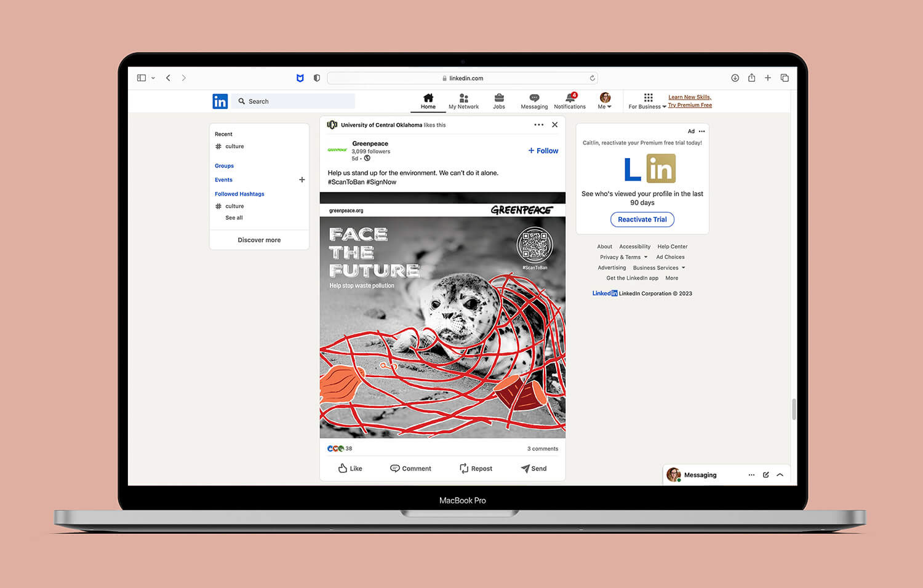Click the linkedin.com address bar

[462, 78]
